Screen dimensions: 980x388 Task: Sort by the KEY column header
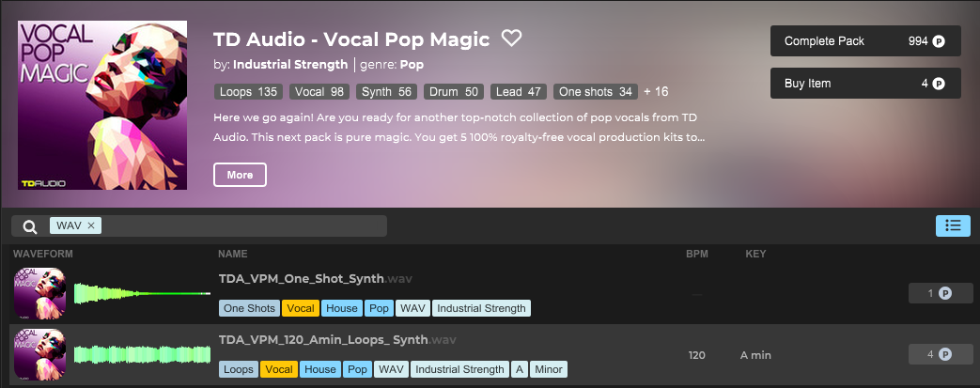(x=755, y=254)
